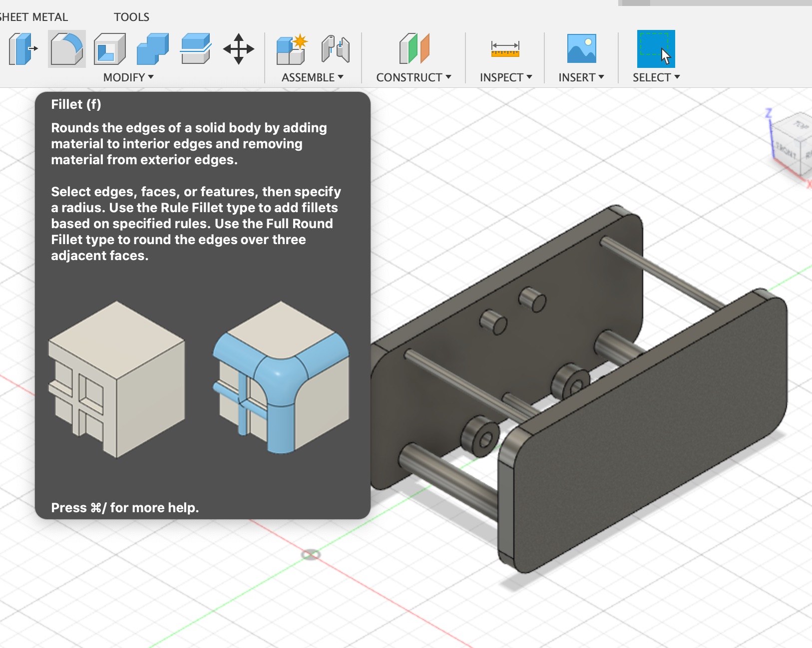Click the origin point marker on grid

tap(311, 555)
